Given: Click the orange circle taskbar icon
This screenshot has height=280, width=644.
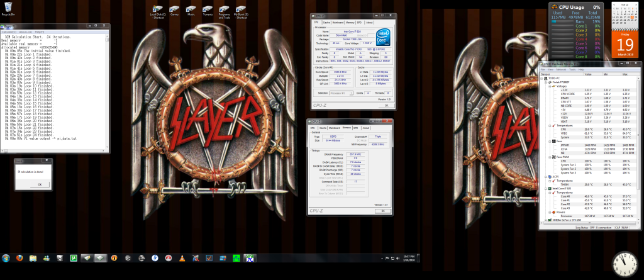Looking at the screenshot, I should (114, 258).
